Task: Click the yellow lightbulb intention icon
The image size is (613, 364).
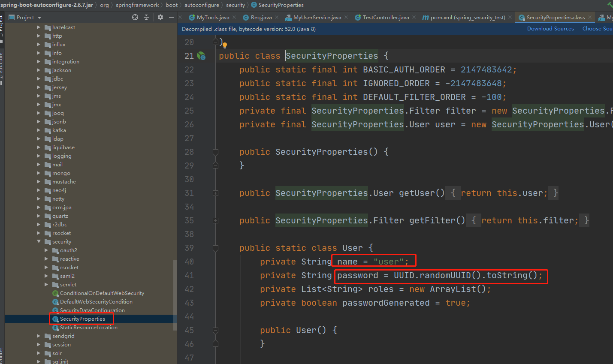Action: tap(225, 45)
